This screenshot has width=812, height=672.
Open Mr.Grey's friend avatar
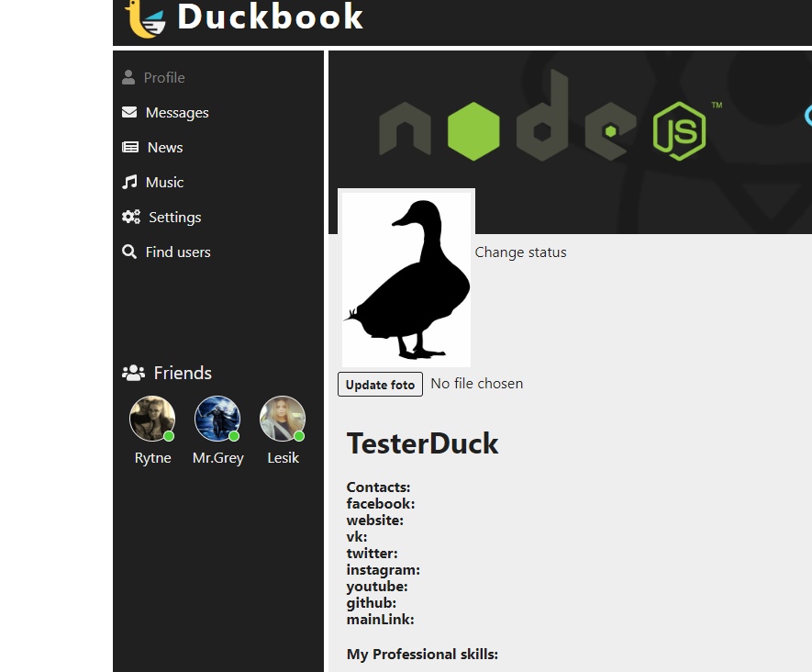pyautogui.click(x=217, y=419)
